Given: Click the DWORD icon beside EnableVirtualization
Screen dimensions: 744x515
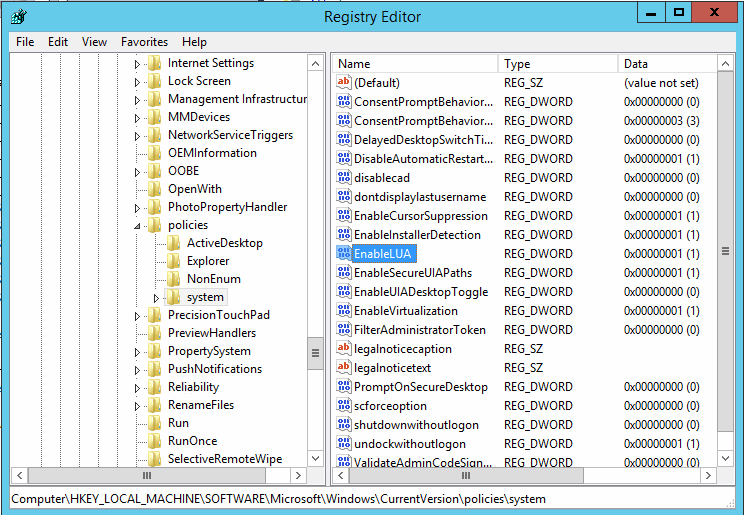Looking at the screenshot, I should pyautogui.click(x=344, y=310).
